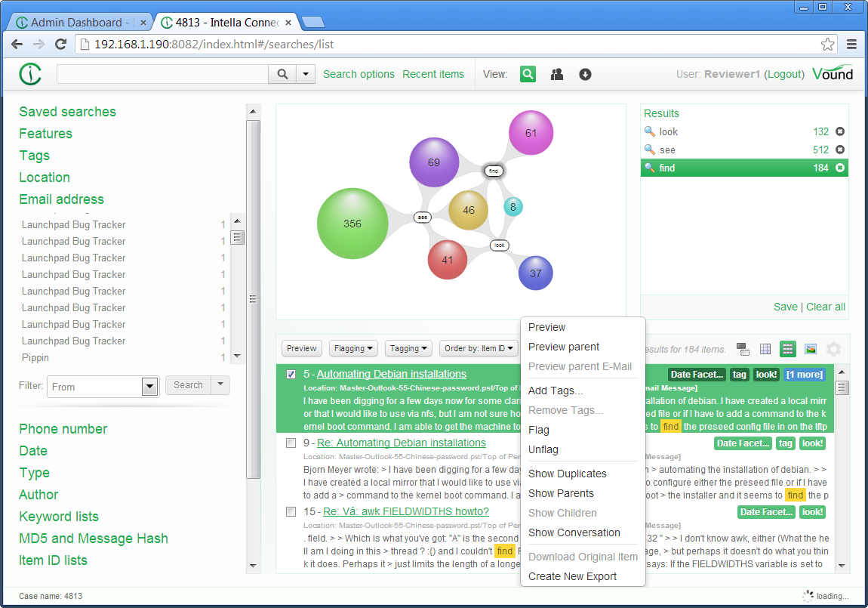Click the main search text field
Viewport: 868px width, 608px height.
162,74
